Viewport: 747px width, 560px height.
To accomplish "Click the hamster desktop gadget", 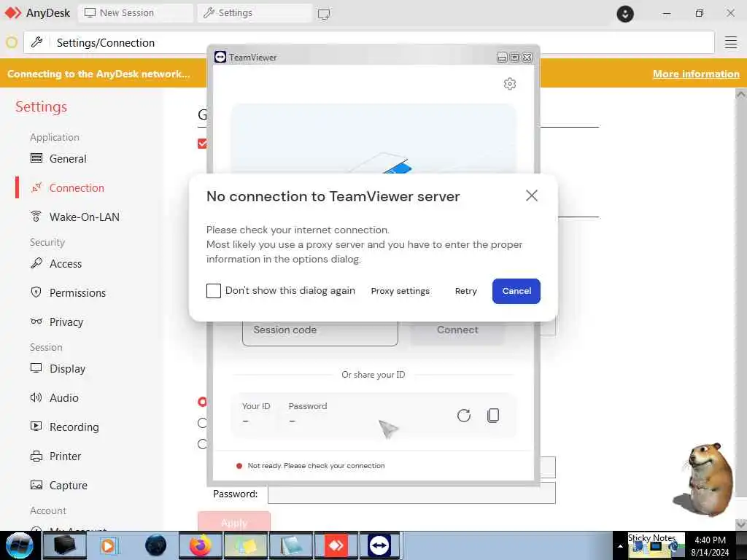I will pos(704,479).
